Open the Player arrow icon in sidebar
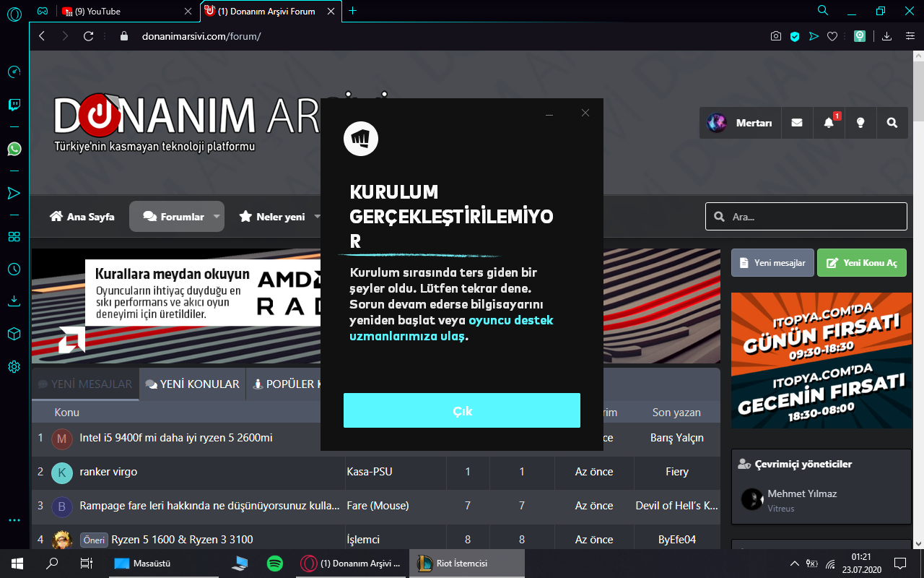 pyautogui.click(x=14, y=193)
